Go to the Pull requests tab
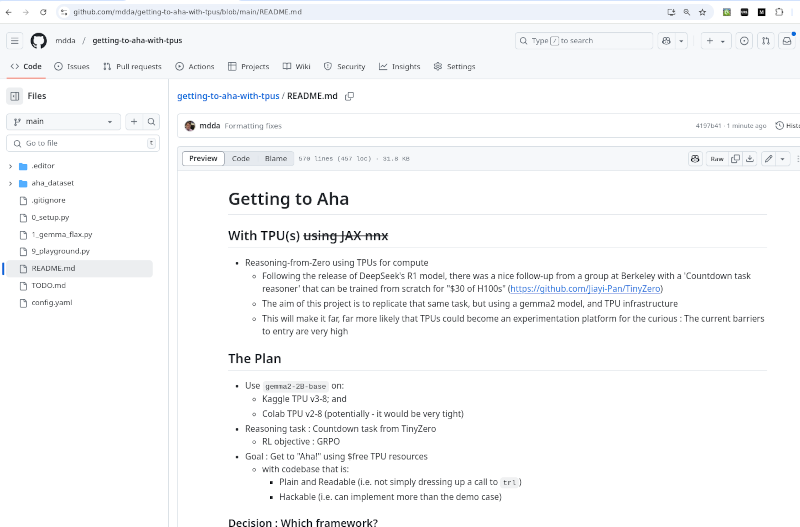Viewport: 800px width, 527px height. coord(132,66)
